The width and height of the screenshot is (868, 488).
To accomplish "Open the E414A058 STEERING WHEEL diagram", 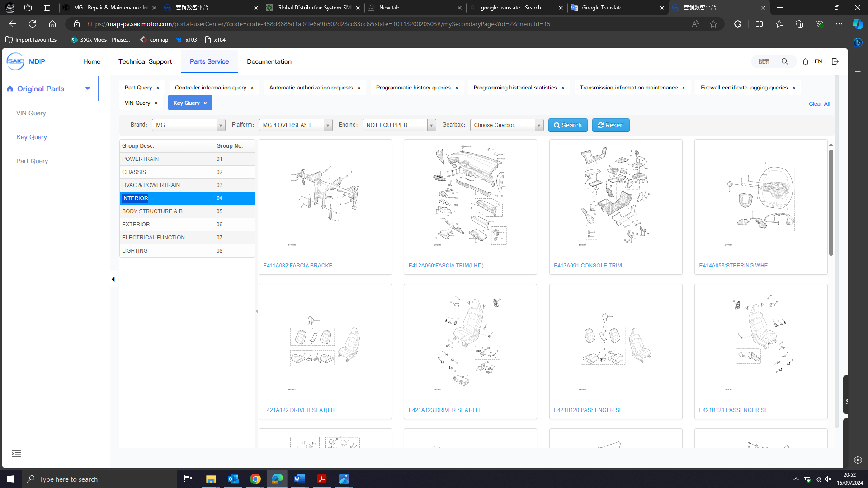I will pos(761,206).
